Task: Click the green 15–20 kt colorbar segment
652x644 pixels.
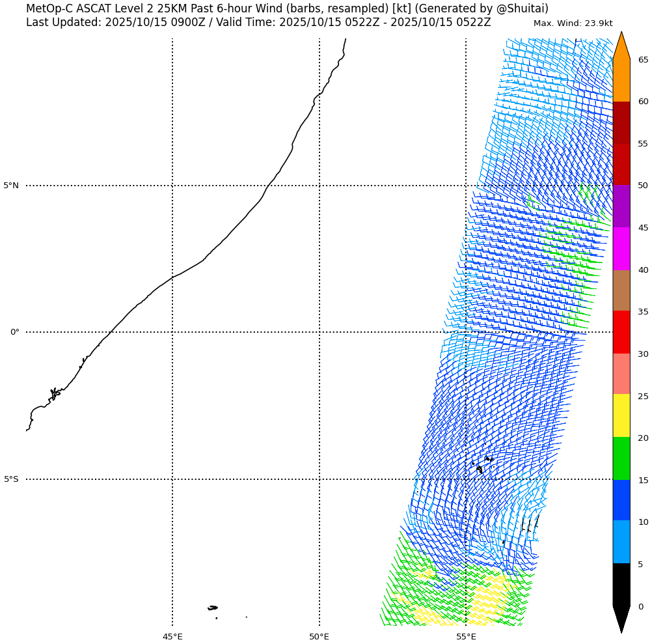Action: pos(621,458)
